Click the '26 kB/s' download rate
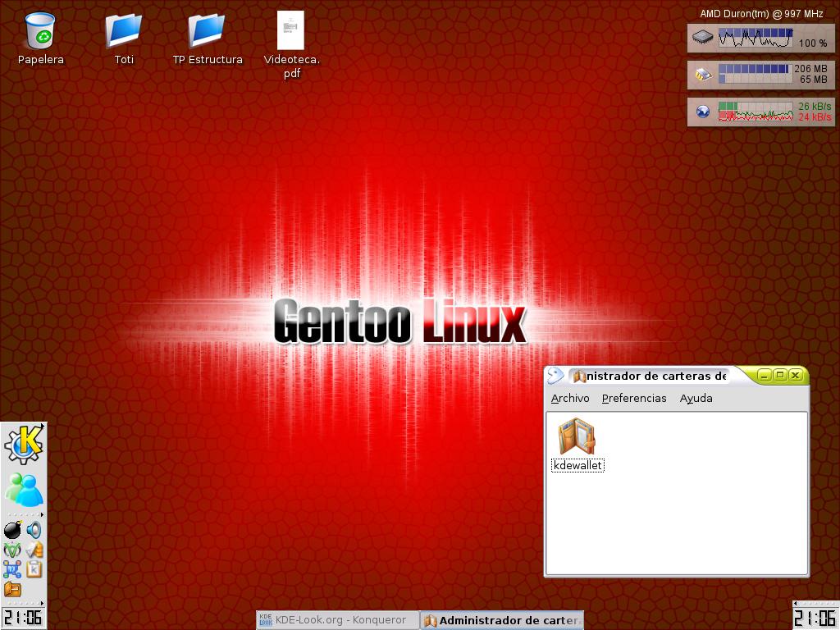The height and width of the screenshot is (630, 840). coord(815,106)
